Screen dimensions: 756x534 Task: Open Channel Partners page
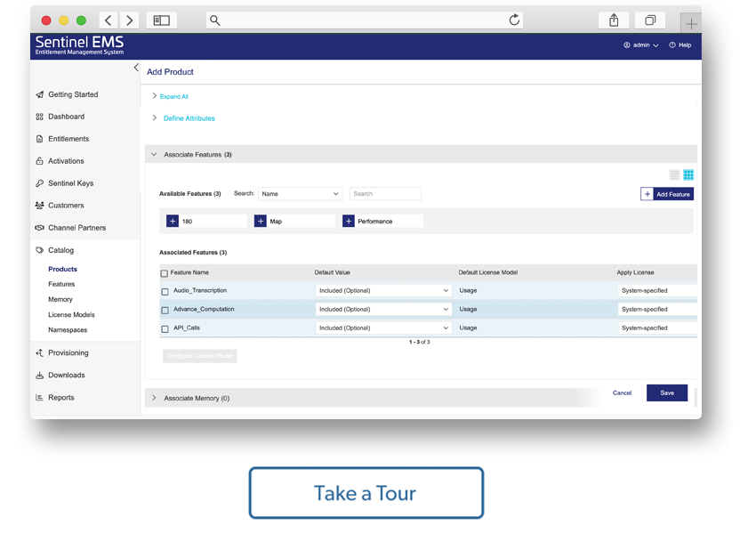(x=70, y=228)
